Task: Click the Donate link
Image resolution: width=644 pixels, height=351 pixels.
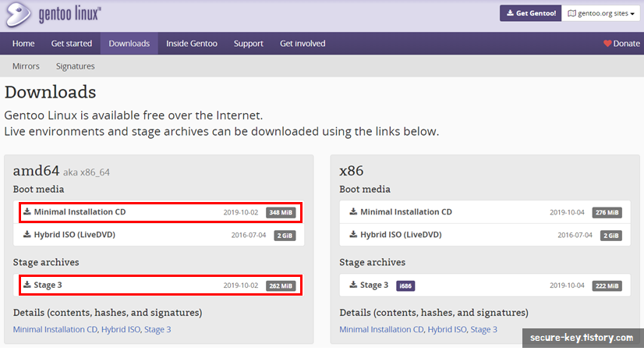Action: (621, 44)
